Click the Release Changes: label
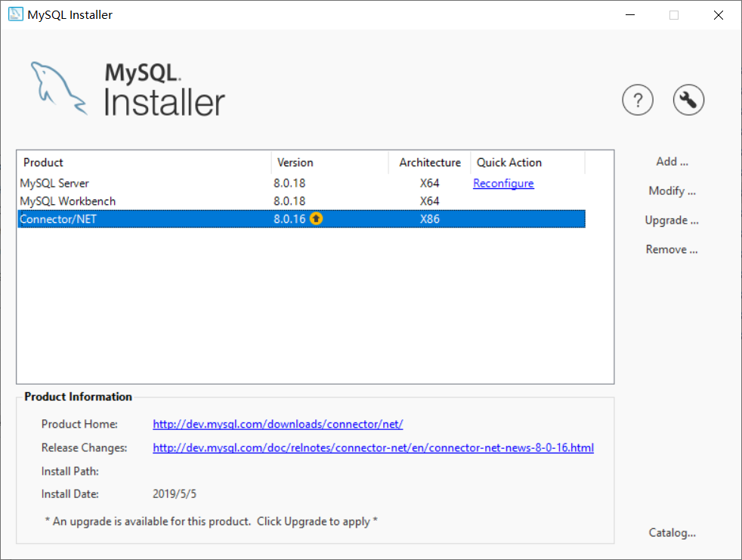742x560 pixels. coord(84,448)
